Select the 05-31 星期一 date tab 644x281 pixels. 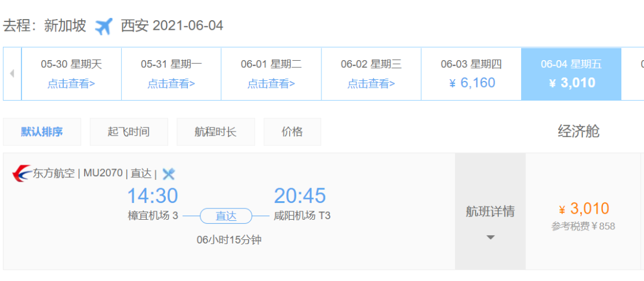click(171, 74)
